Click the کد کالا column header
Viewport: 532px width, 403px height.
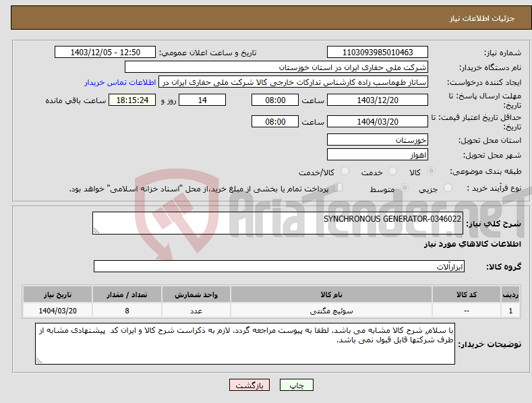pos(467,294)
